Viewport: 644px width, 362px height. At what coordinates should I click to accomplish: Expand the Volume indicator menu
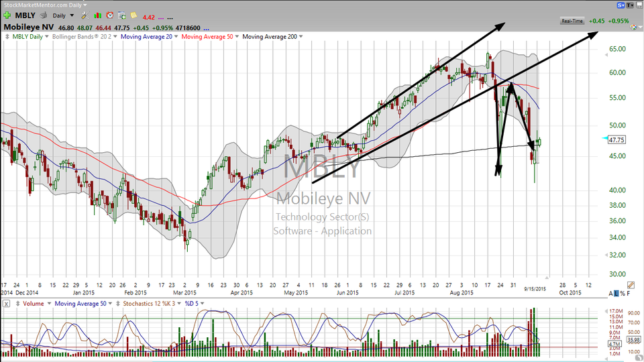(x=49, y=304)
